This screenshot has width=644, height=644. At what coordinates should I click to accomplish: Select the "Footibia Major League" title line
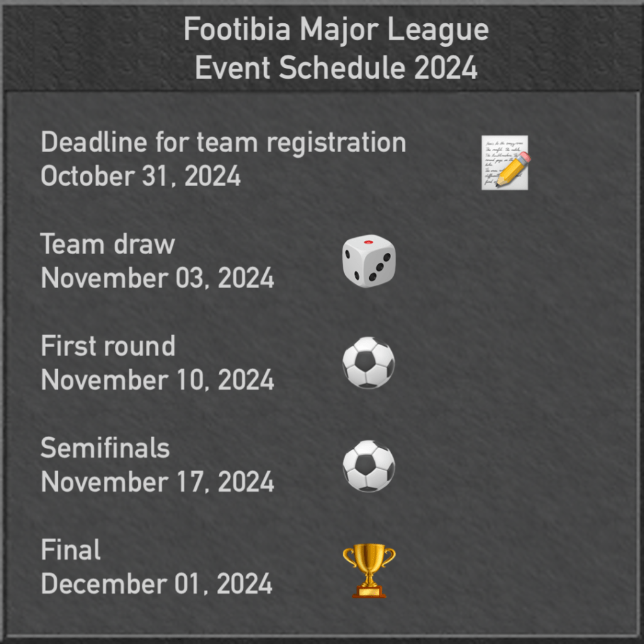point(336,30)
